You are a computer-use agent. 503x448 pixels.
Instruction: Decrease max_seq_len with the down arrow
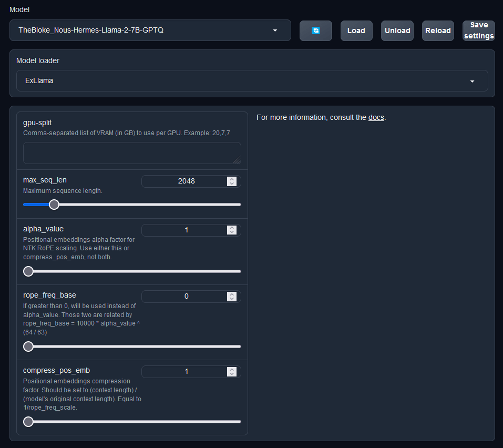(x=232, y=184)
